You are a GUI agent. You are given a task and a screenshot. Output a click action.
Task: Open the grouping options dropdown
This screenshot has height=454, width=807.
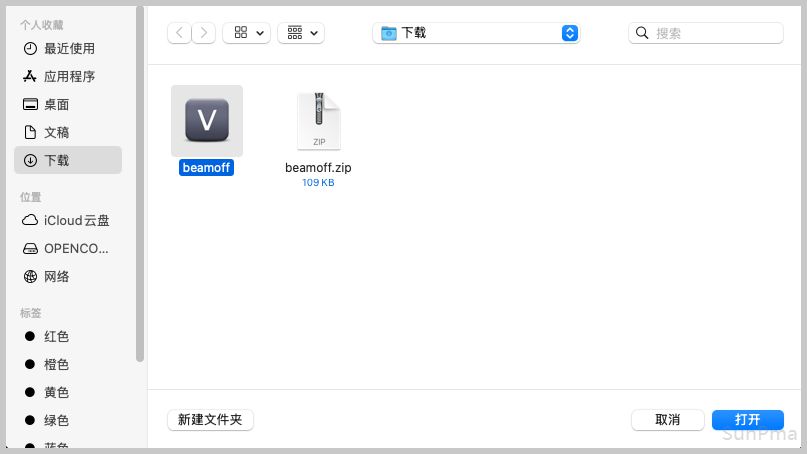(301, 33)
